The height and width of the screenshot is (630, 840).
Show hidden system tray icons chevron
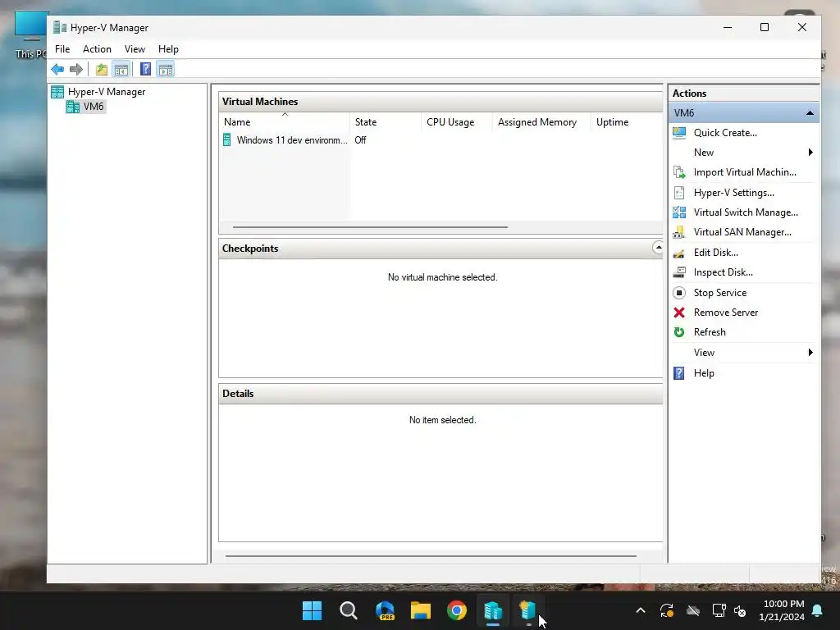coord(640,610)
